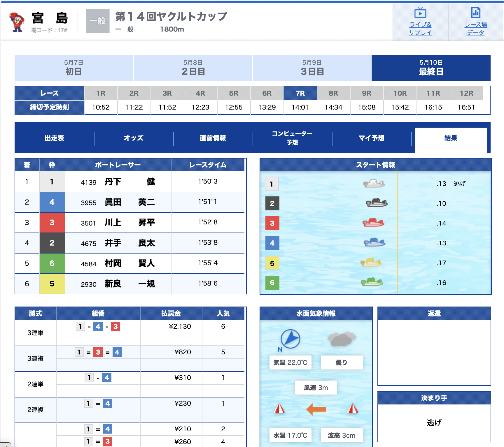Click the orange wind arrow icon
This screenshot has height=447, width=504.
[x=316, y=409]
